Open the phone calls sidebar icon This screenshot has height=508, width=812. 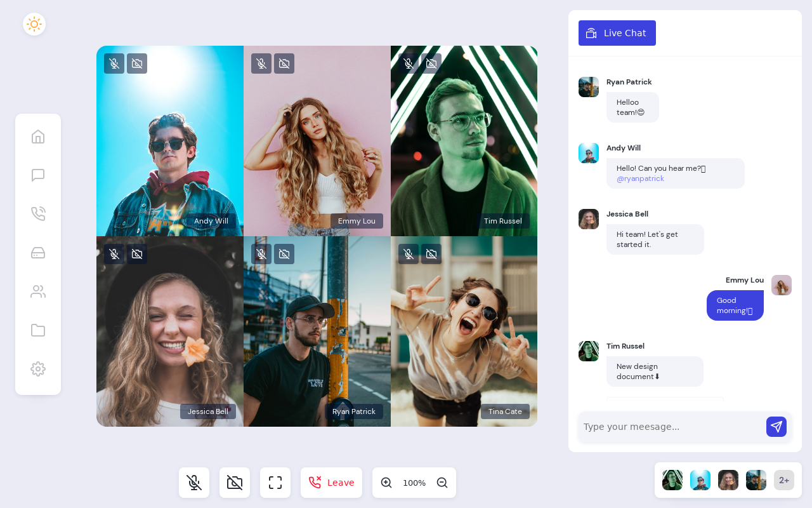pyautogui.click(x=38, y=214)
